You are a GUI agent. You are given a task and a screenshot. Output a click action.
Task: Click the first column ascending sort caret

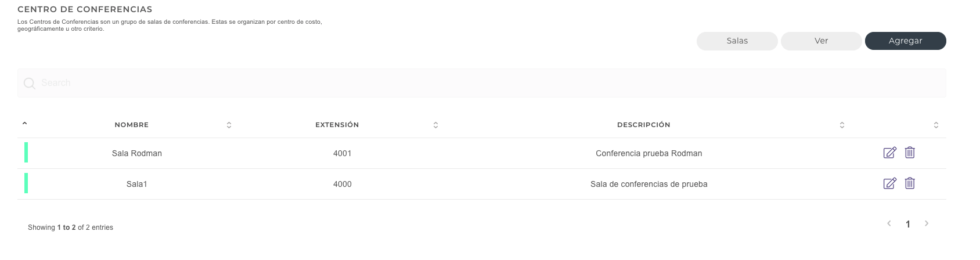pyautogui.click(x=24, y=124)
